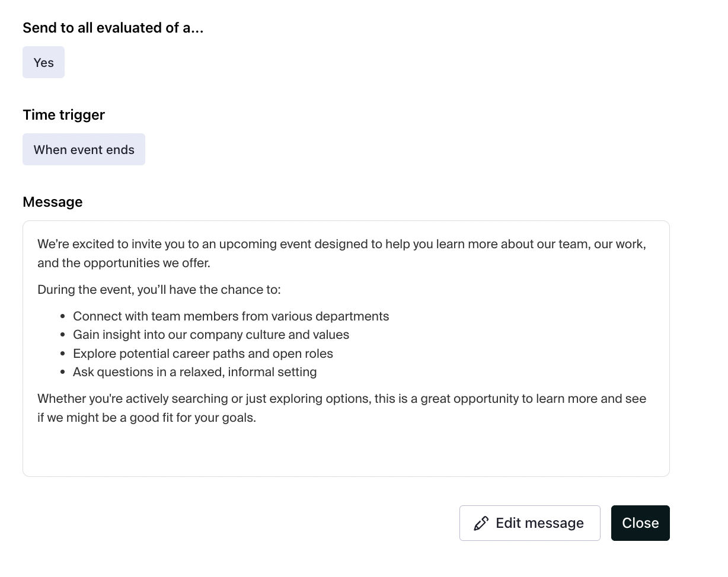Screen dimensions: 728x577
Task: Click bullet Explore potential career paths
Action: 203,354
